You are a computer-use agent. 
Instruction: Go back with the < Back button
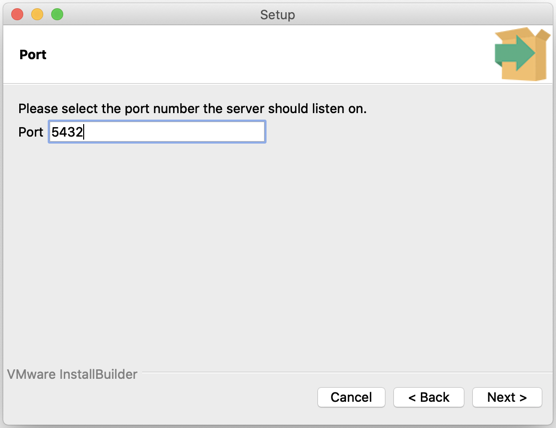[x=428, y=397]
